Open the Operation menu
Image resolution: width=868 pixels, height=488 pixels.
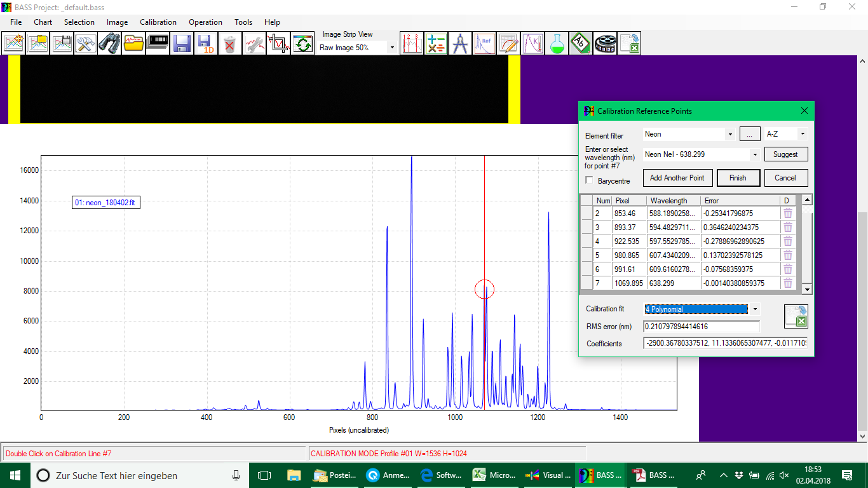[x=205, y=22]
